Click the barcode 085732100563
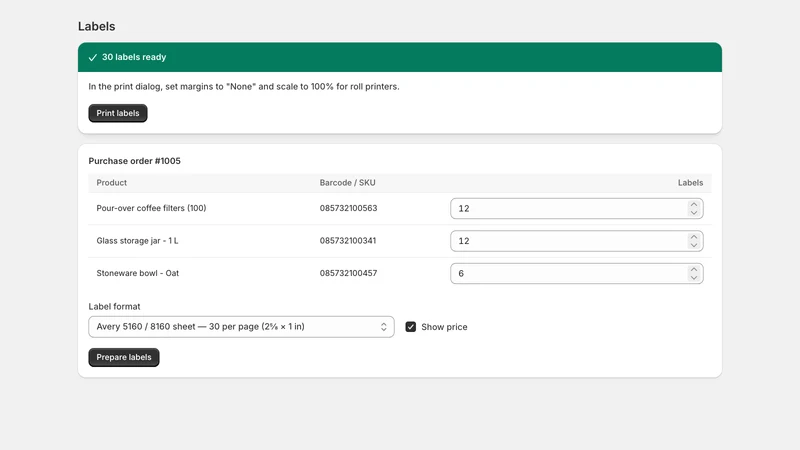The width and height of the screenshot is (800, 450). click(x=348, y=208)
